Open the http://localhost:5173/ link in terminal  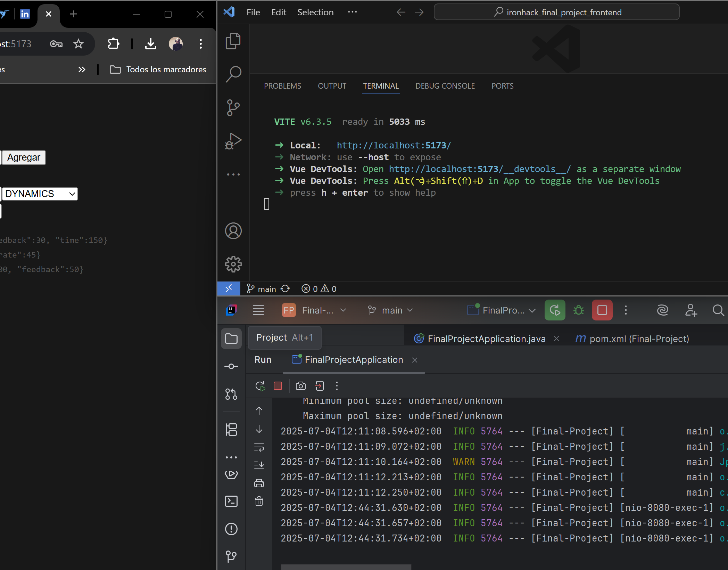click(x=394, y=145)
